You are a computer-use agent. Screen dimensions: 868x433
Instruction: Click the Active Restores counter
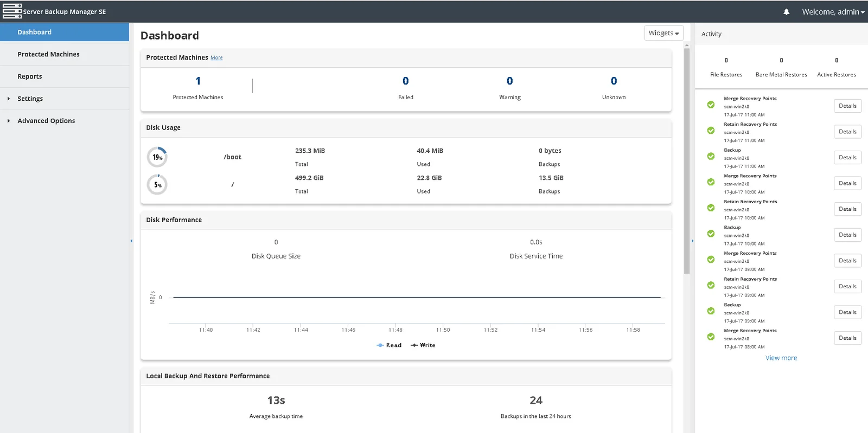pos(837,67)
